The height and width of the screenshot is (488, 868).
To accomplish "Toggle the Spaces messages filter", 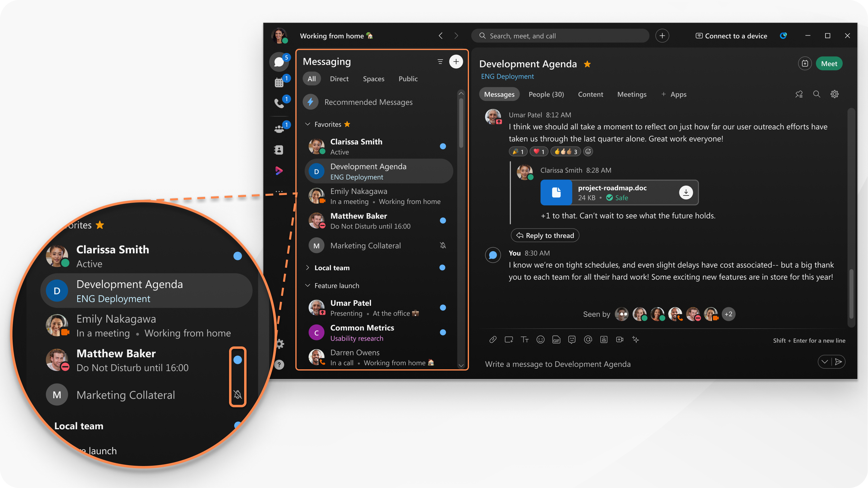I will click(374, 79).
